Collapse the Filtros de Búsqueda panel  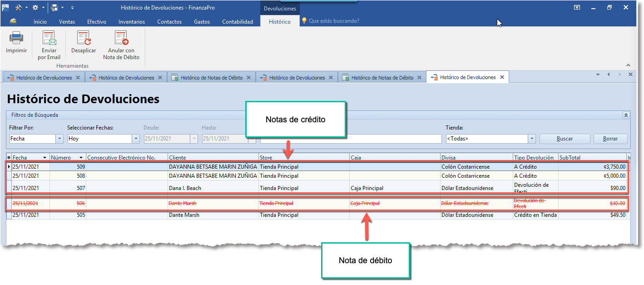click(626, 115)
